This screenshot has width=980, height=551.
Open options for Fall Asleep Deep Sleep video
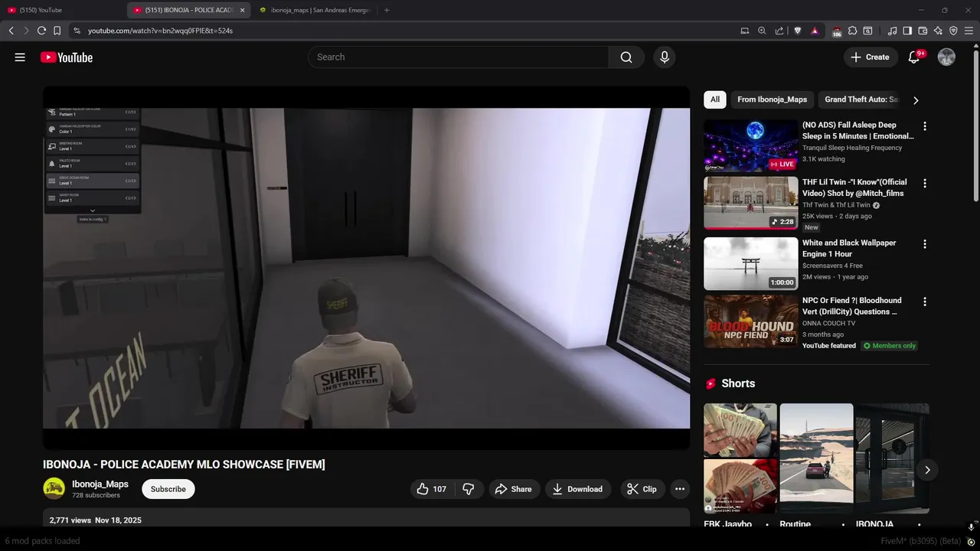coord(925,126)
